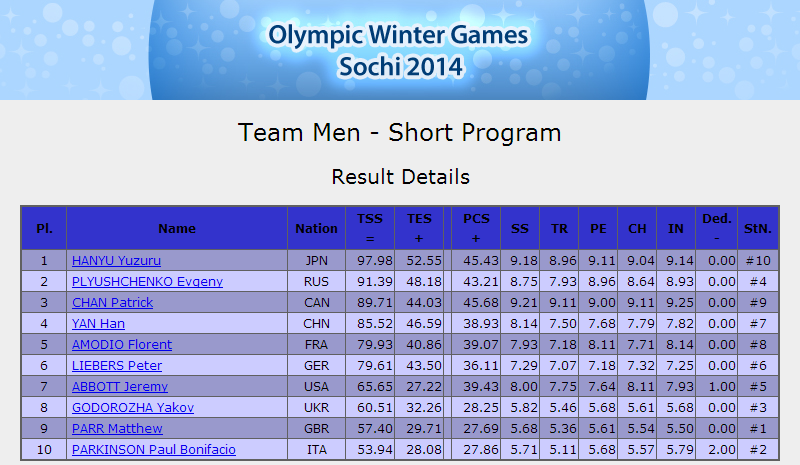Click the Nation column header
This screenshot has width=800, height=465.
point(316,228)
